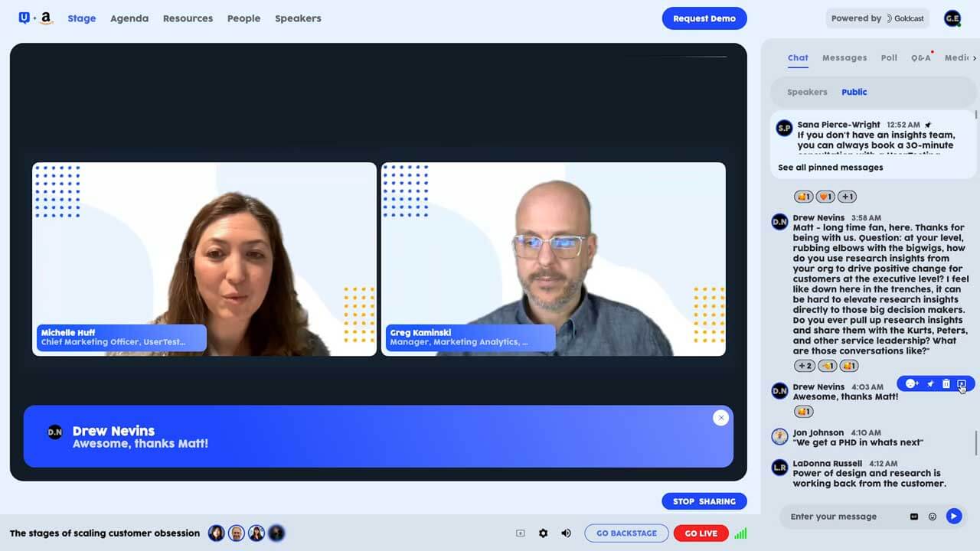Switch chat to the Speakers channel
The height and width of the screenshot is (551, 980).
tap(807, 92)
